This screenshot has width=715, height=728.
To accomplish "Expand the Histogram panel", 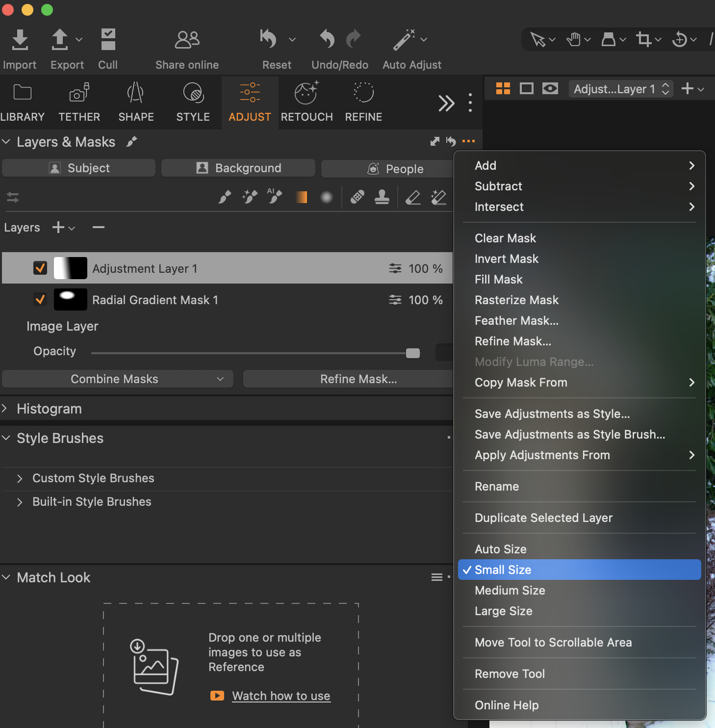I will [4, 408].
